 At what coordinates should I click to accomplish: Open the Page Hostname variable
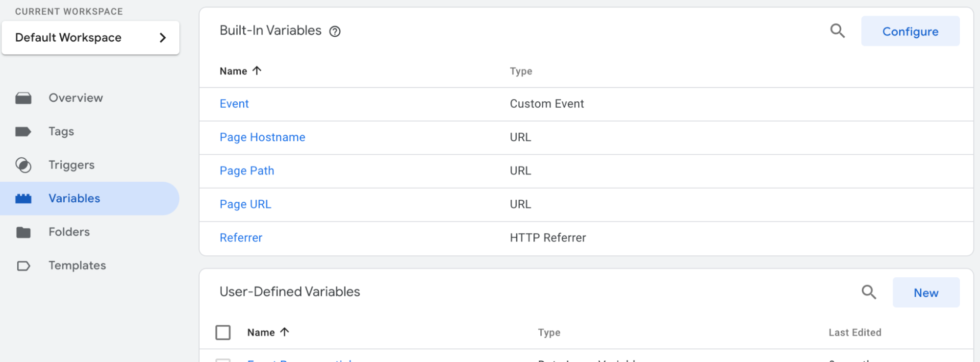pyautogui.click(x=262, y=138)
